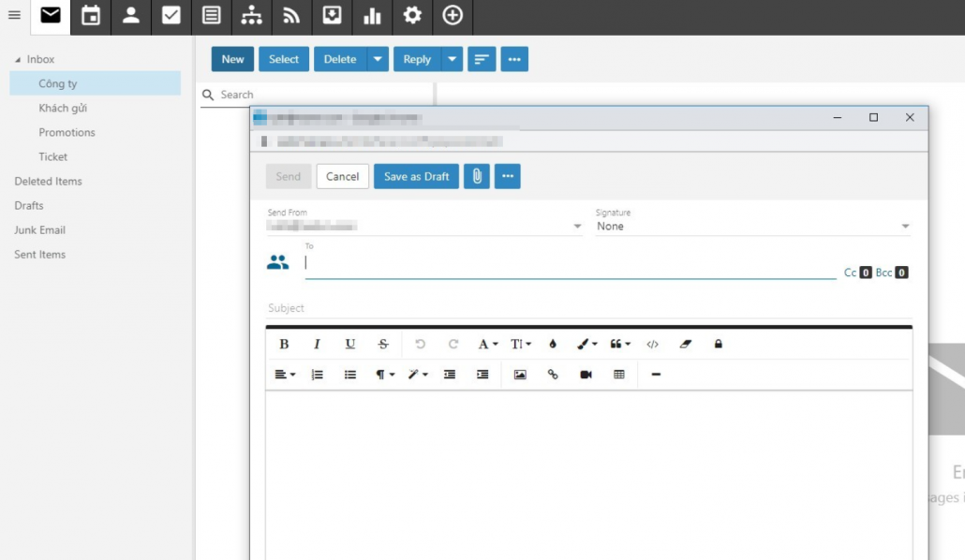Image resolution: width=965 pixels, height=560 pixels.
Task: Click the plus circle add icon
Action: pos(453,15)
